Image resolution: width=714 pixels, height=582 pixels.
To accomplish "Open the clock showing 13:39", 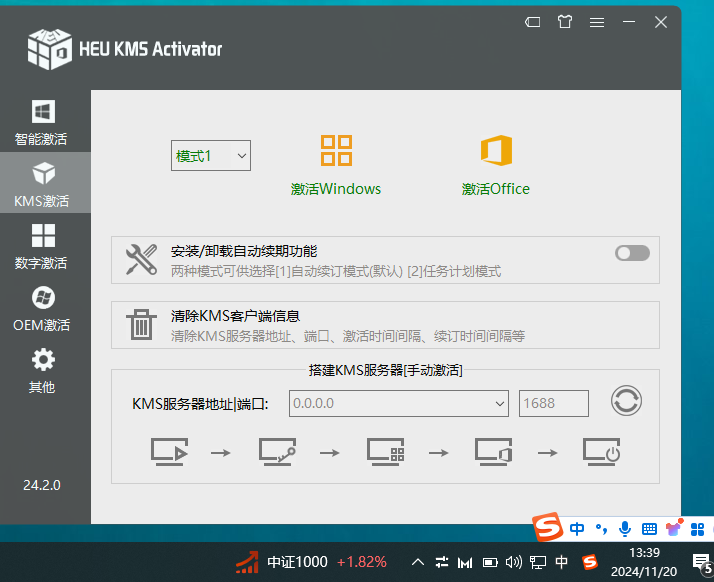I will tap(644, 562).
